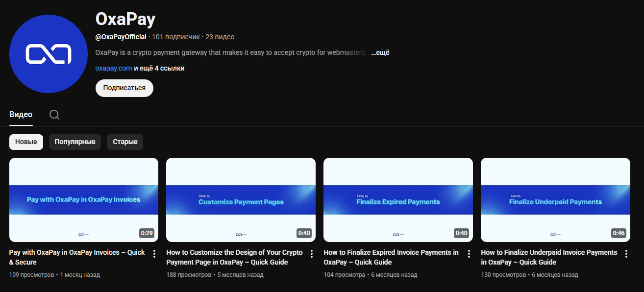The height and width of the screenshot is (292, 644).
Task: Open the Pay with OxaPay in OxaPay Invoices thumbnail
Action: tap(84, 200)
